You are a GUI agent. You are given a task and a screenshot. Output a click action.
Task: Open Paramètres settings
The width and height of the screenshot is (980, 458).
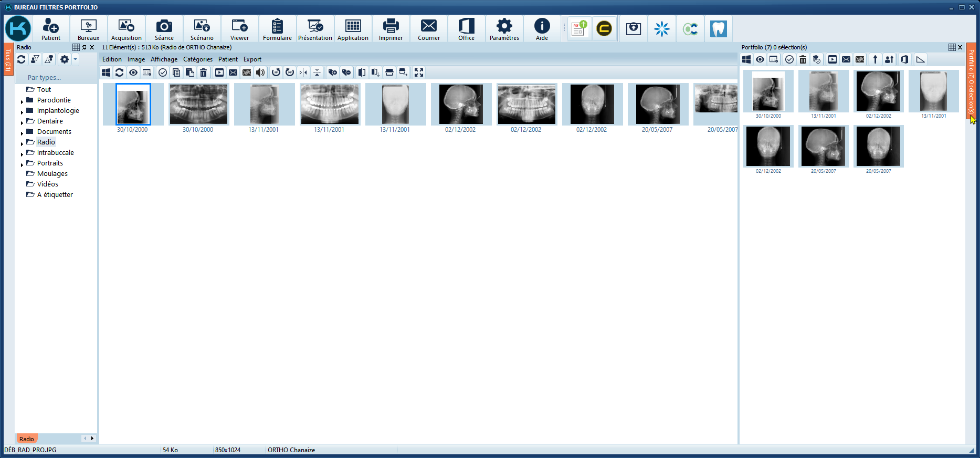point(504,29)
